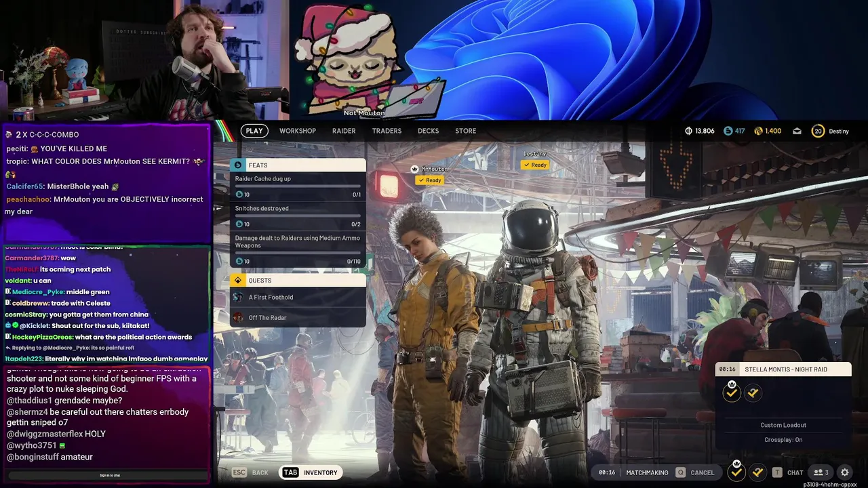Click Off The Radar quest portrait icon
Screen dimensions: 868x488
tap(238, 317)
